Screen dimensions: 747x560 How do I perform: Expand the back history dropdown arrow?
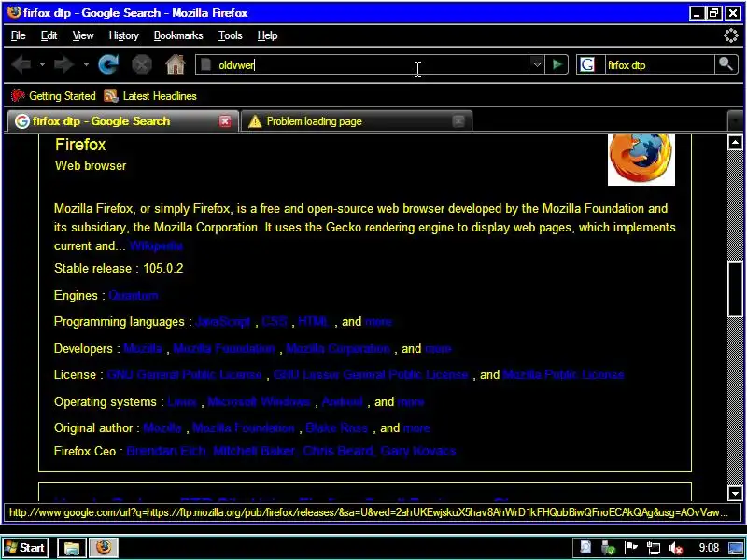42,64
